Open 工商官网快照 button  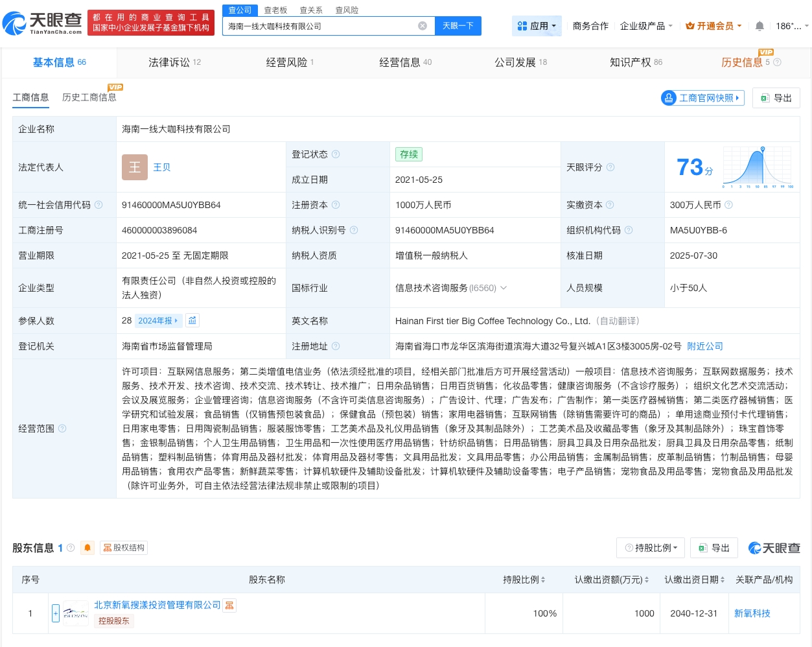coord(702,98)
